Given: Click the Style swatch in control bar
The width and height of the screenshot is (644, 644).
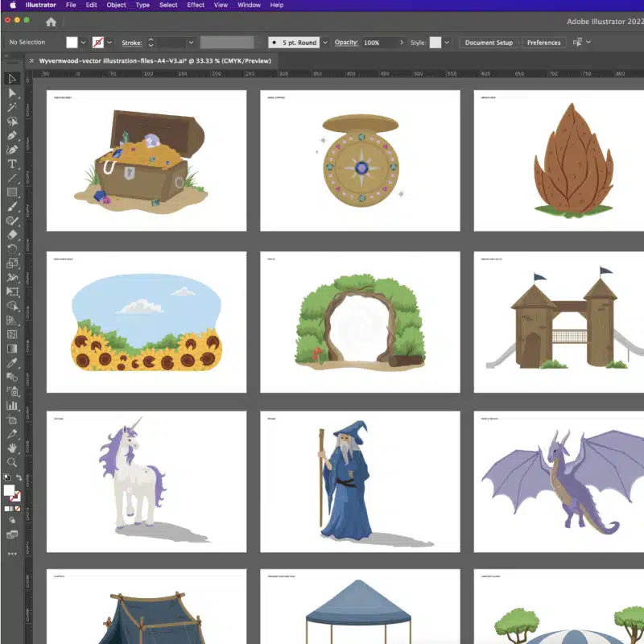Looking at the screenshot, I should point(436,42).
